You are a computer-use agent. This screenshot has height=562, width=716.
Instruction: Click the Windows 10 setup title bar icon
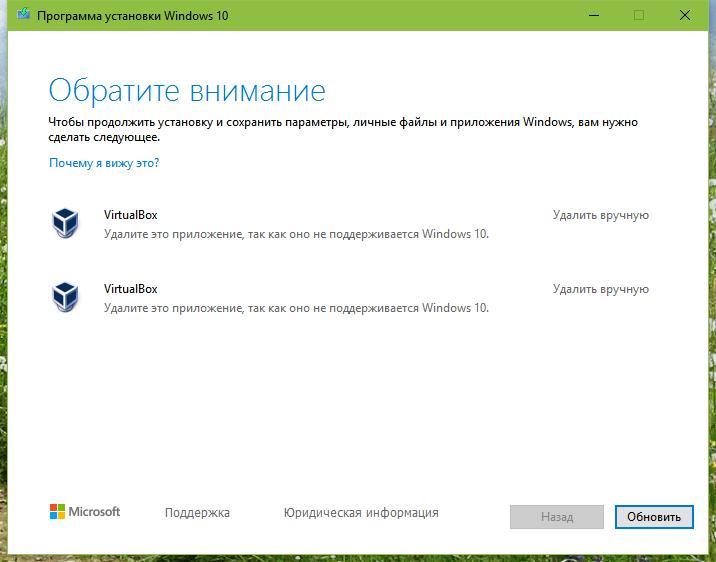[x=23, y=15]
